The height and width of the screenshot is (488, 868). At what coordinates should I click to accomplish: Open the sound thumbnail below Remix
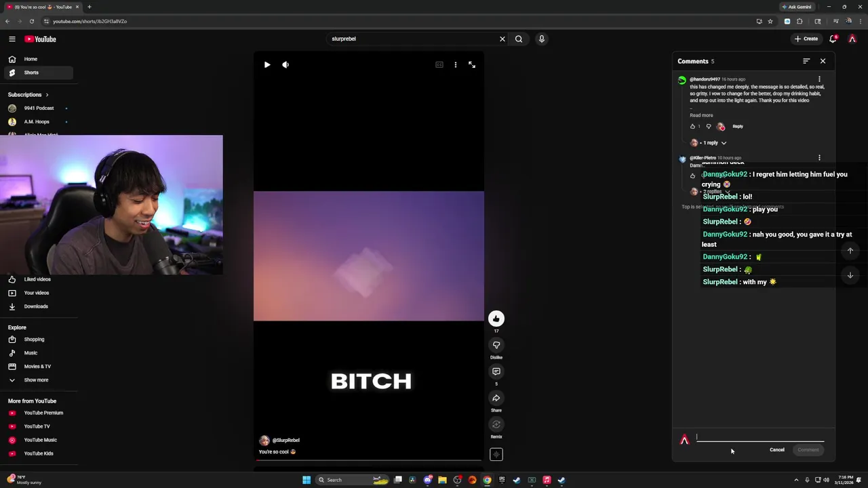pos(496,455)
